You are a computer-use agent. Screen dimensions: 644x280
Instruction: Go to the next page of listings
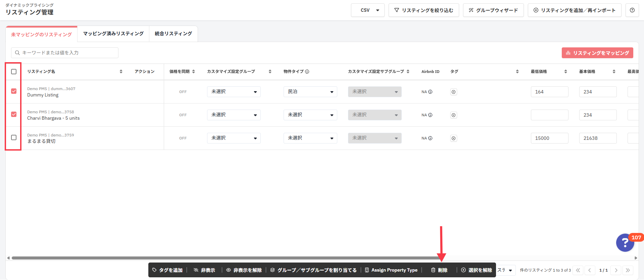pos(616,270)
